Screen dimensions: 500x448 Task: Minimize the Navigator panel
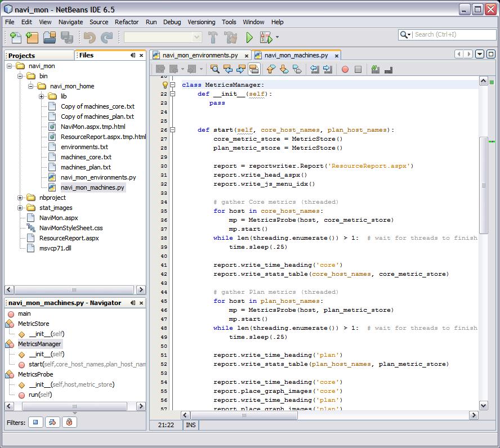coord(133,303)
